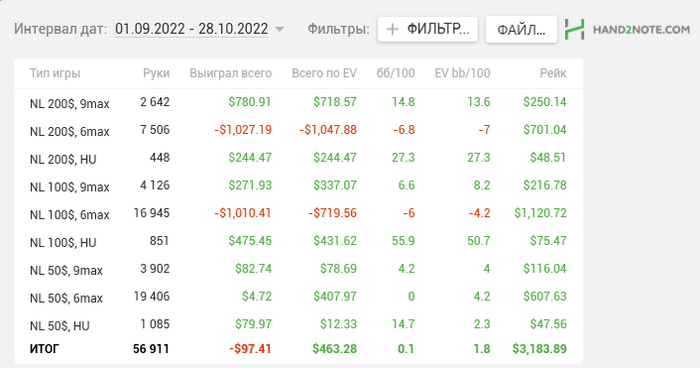
Task: Open the date range 01.09.2022 - 28.10.2022 selector
Action: pos(192,29)
